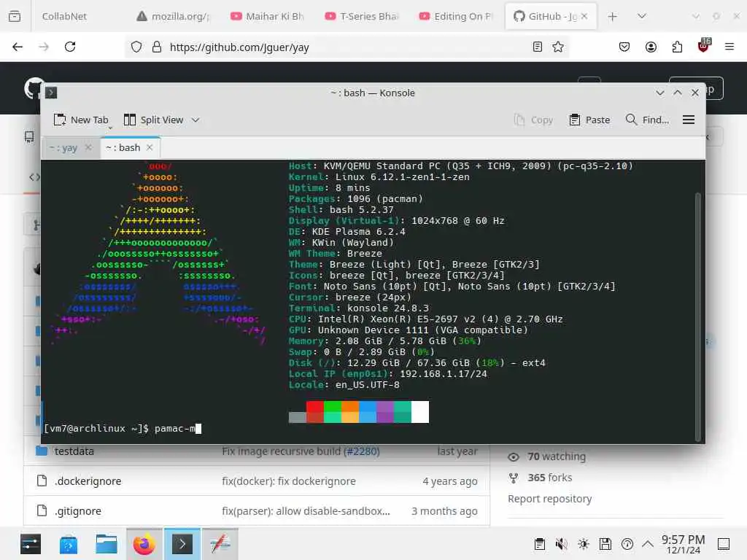Open Firefox account icon
Viewport: 747px width, 560px height.
tap(651, 47)
